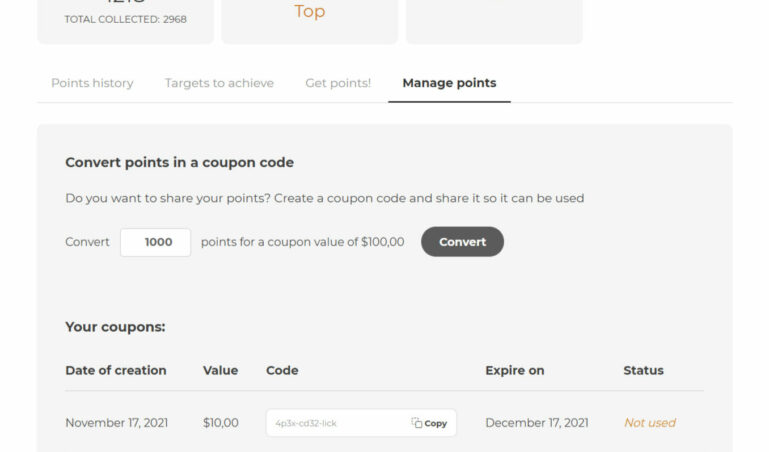The image size is (769, 452).
Task: Click the coupon code field 4p3x-cd32-lick
Action: (x=335, y=423)
